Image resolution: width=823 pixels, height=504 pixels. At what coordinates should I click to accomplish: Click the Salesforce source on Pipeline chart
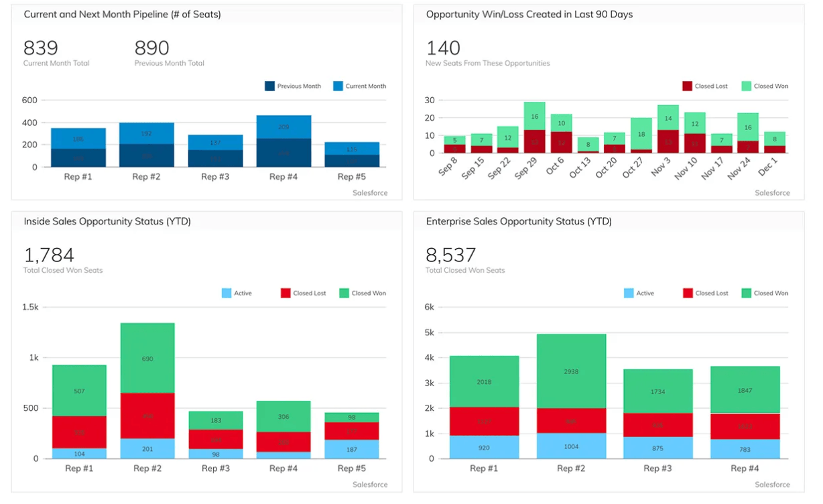370,193
